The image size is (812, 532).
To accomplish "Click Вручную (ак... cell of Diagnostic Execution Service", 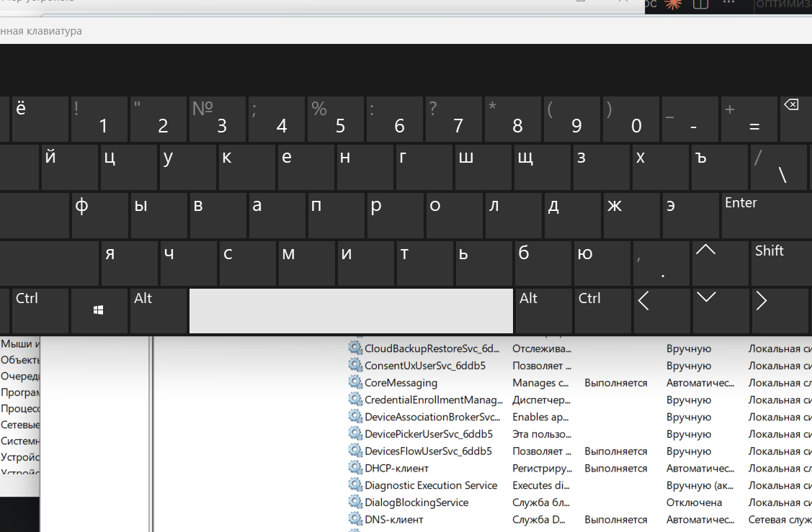I will (x=700, y=485).
